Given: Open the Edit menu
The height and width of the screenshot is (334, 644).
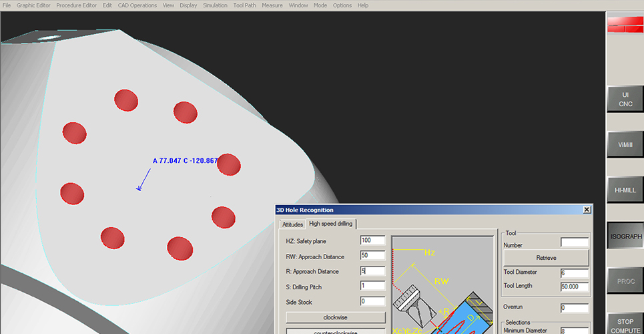Looking at the screenshot, I should [107, 5].
